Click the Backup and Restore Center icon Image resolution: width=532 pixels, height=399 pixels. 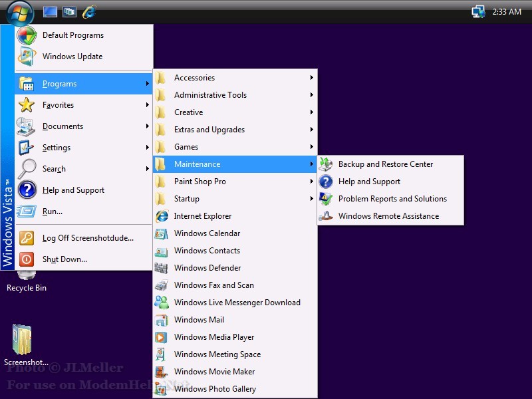click(x=326, y=164)
